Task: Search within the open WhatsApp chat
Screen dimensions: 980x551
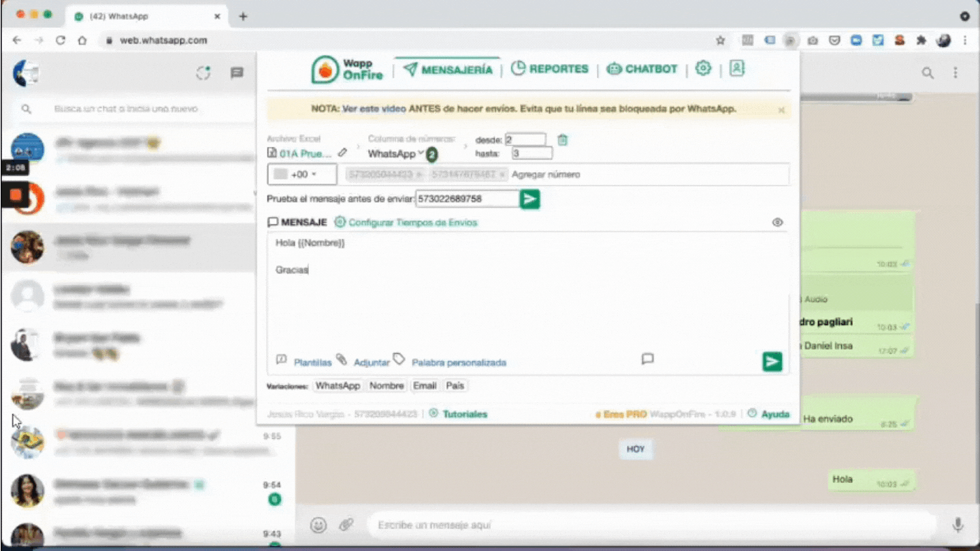Action: pyautogui.click(x=928, y=73)
